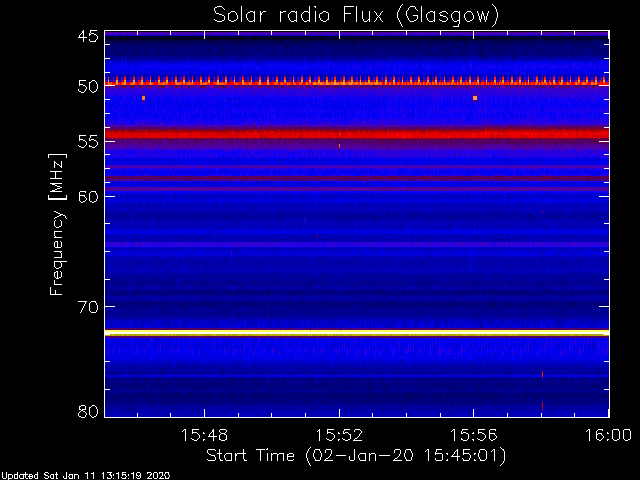Click the 'Frequency [MHz]' axis label
640x480 pixels.
(57, 224)
